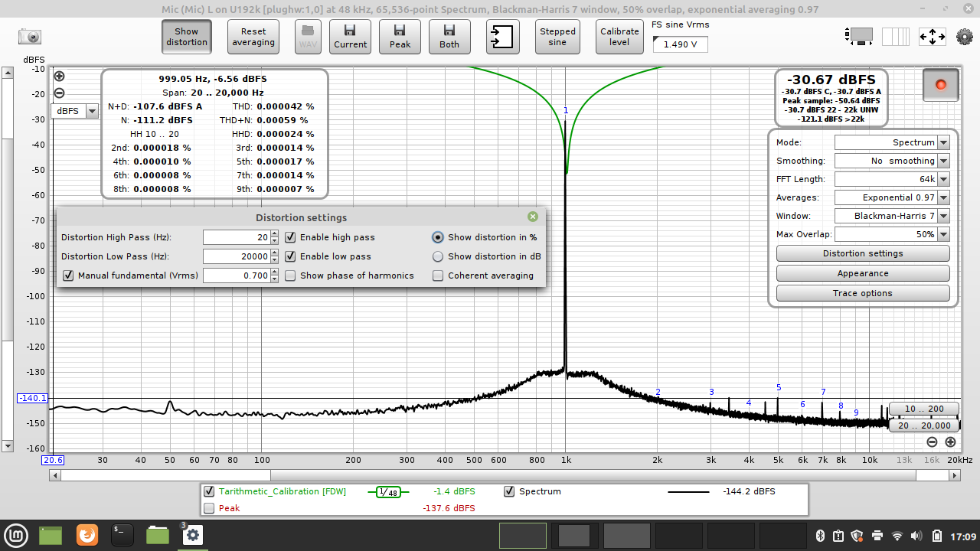Open the network Wi-Fi tray icon
Viewport: 980px width, 551px height.
coord(897,536)
